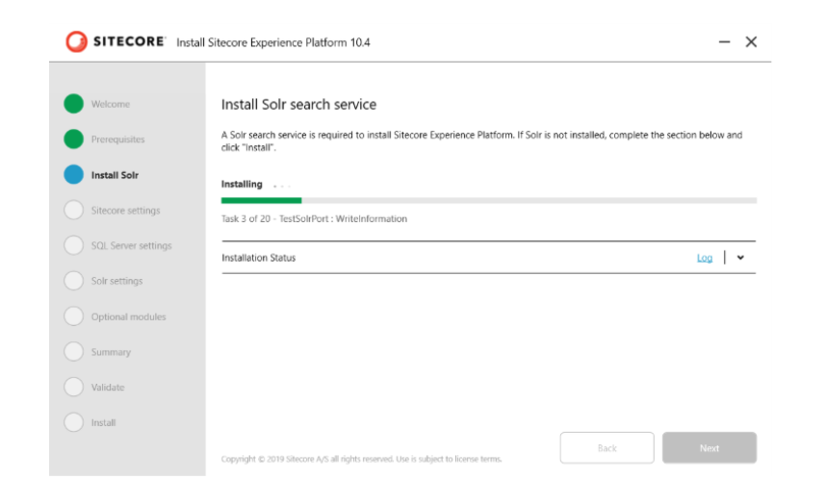The width and height of the screenshot is (825, 504).
Task: Open the SQL Server settings step label
Action: click(132, 245)
